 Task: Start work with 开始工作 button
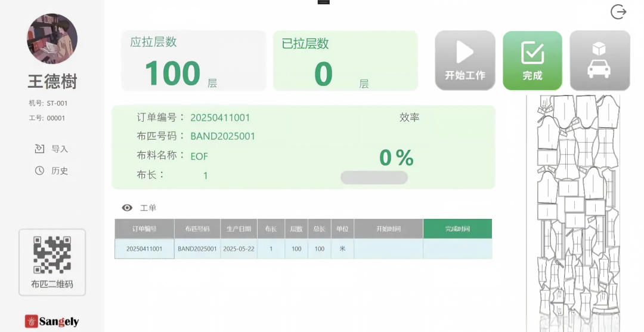(x=465, y=60)
